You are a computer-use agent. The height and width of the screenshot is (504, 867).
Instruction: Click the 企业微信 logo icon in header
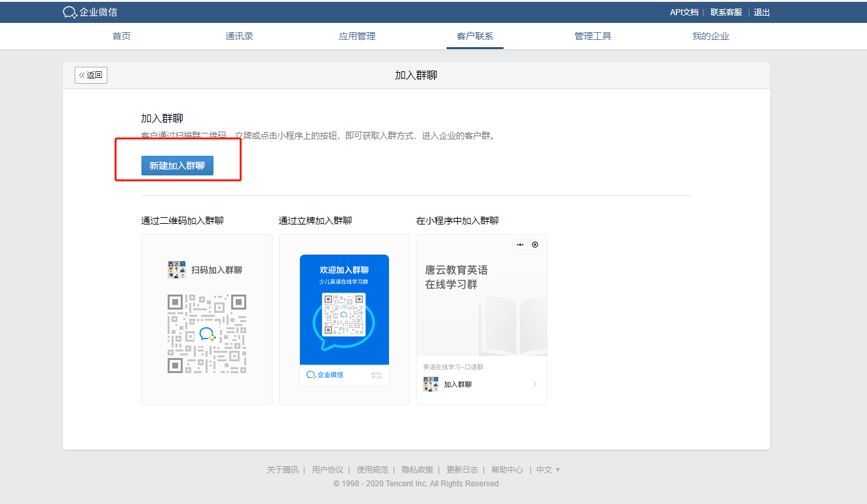[x=70, y=12]
